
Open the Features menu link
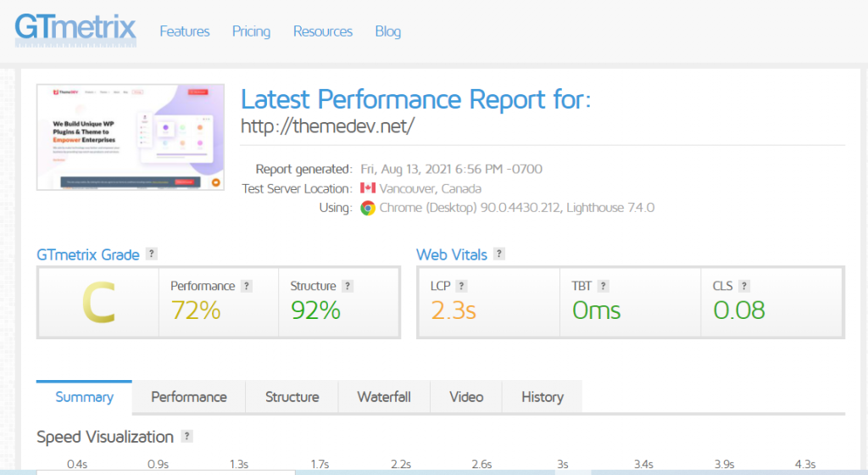pyautogui.click(x=184, y=31)
